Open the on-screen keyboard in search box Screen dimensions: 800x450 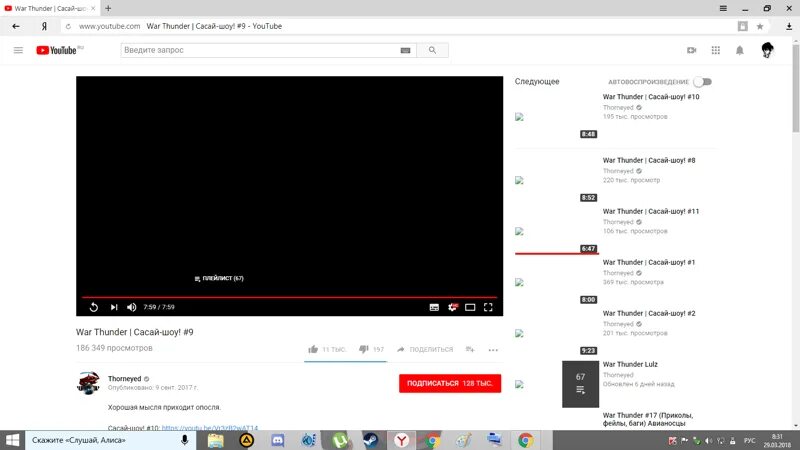pos(405,50)
